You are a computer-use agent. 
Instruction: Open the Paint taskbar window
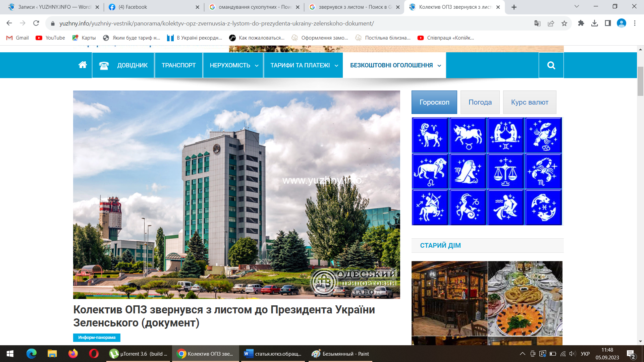(x=340, y=354)
